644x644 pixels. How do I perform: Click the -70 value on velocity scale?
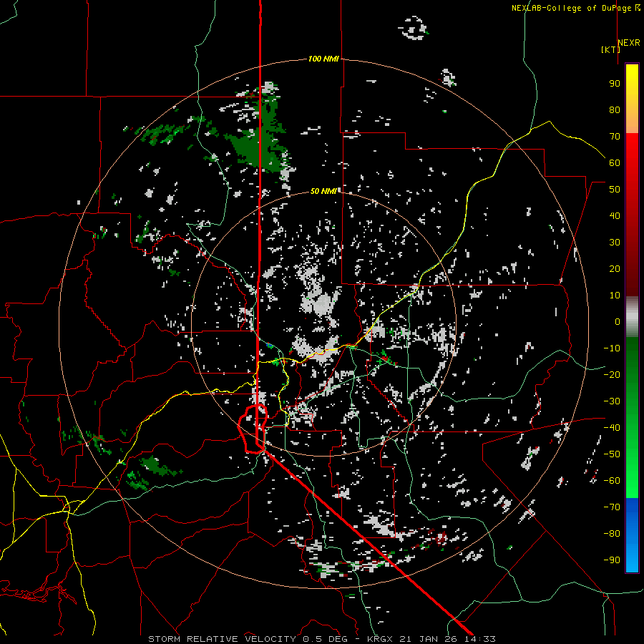pyautogui.click(x=612, y=507)
